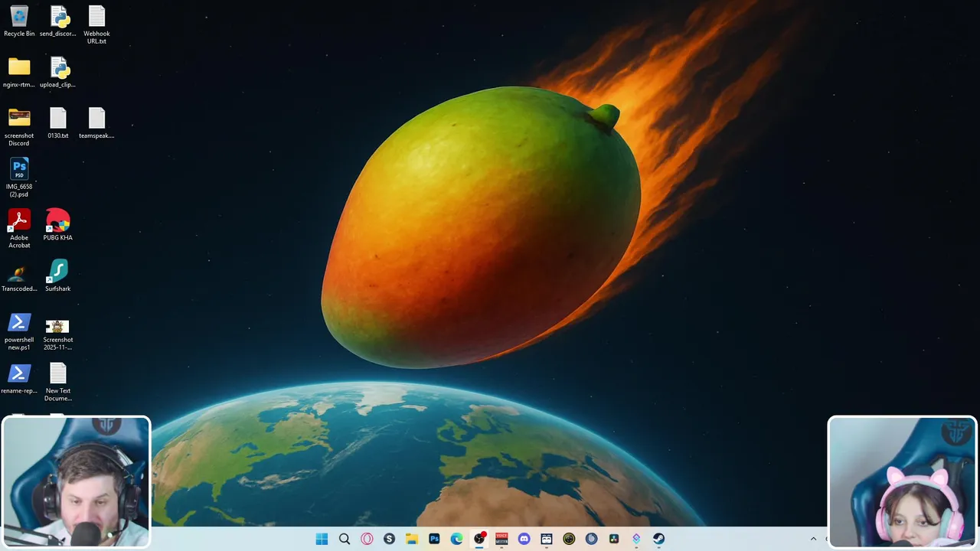Screen dimensions: 980x551
Task: Open the Recycle Bin desktop icon
Action: click(19, 21)
